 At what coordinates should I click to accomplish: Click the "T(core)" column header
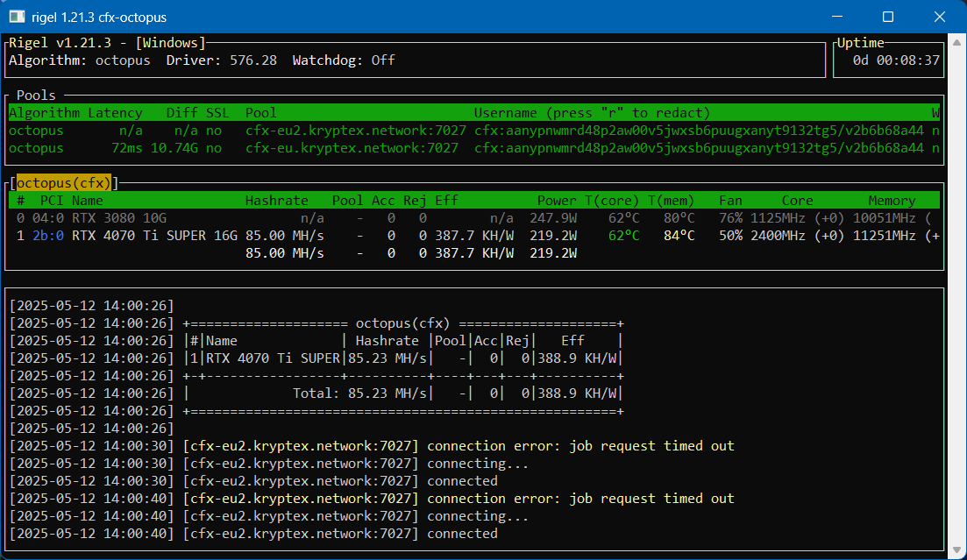point(612,201)
